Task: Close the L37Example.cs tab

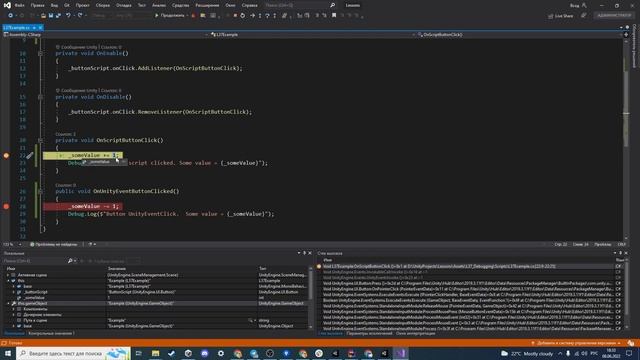Action: [x=40, y=28]
